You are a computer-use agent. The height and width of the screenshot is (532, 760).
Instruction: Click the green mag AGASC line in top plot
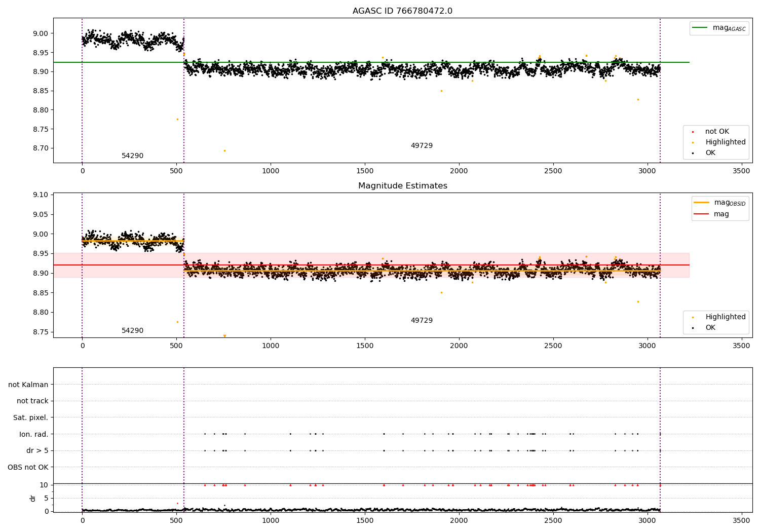coord(371,62)
